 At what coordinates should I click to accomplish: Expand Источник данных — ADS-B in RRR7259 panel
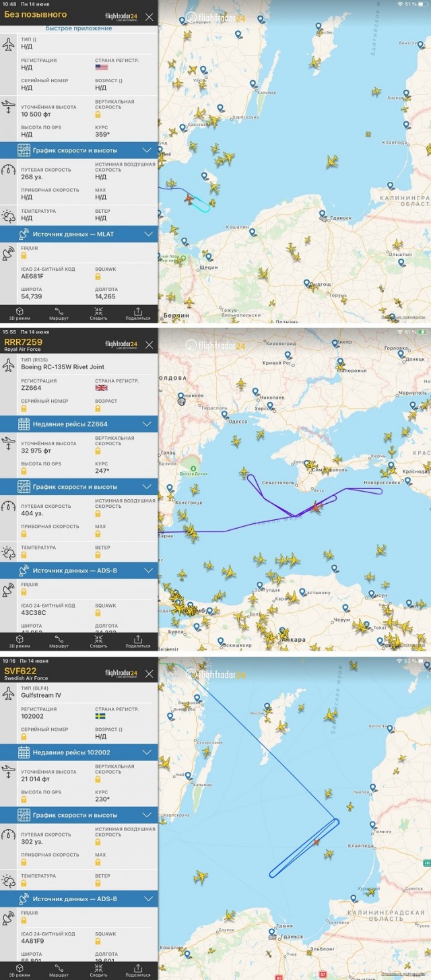coord(79,570)
